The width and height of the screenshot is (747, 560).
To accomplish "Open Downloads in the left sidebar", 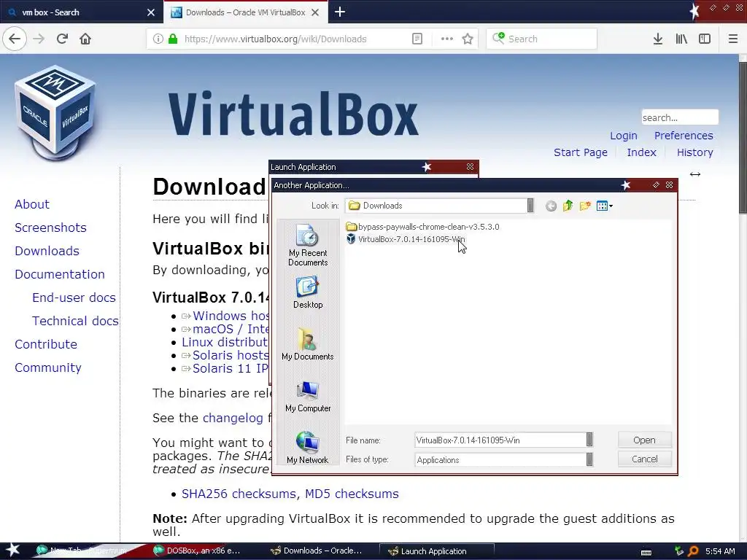I will click(x=47, y=251).
